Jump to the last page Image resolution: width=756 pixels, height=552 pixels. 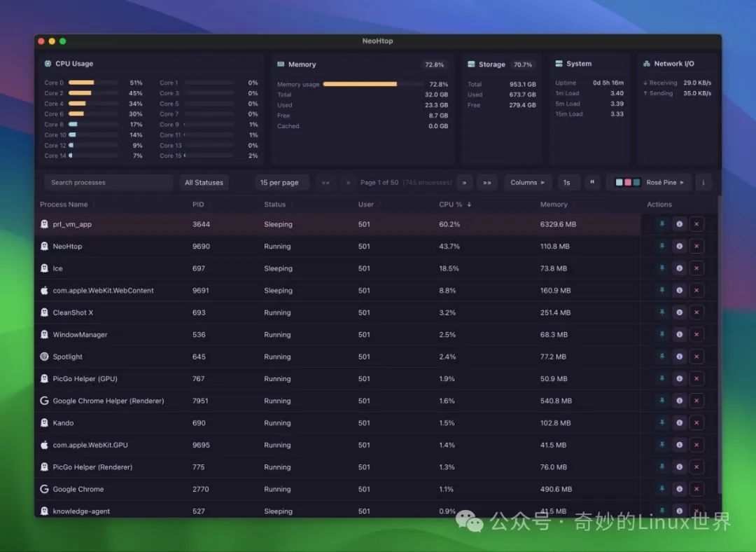[487, 182]
